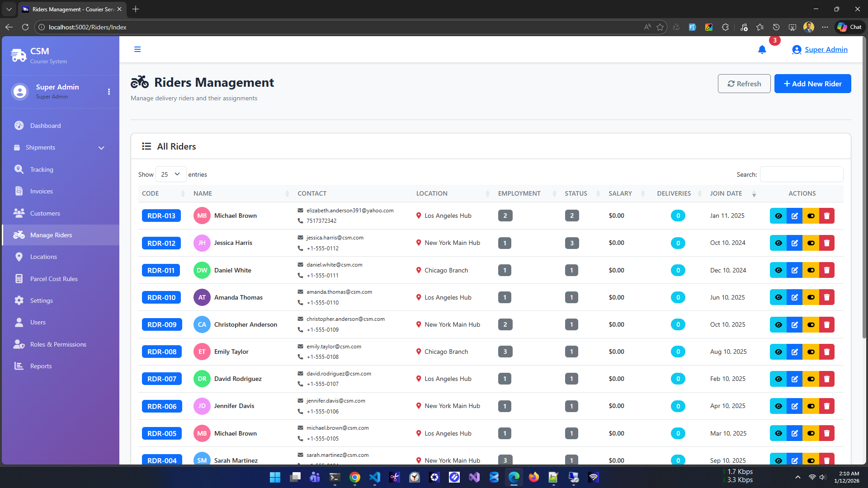
Task: Open Roles & Permissions in sidebar
Action: pyautogui.click(x=58, y=344)
